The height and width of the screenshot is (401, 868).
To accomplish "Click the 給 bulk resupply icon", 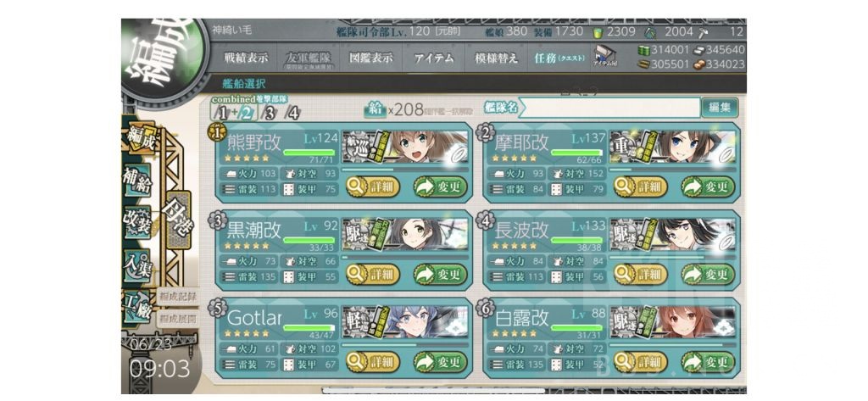I will tap(375, 109).
